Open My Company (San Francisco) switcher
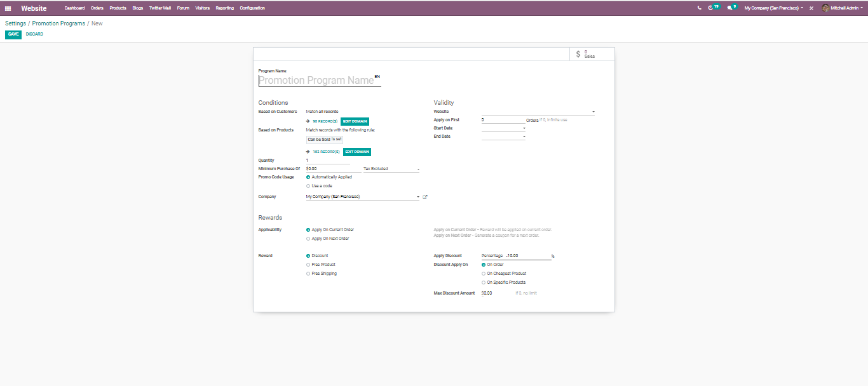Screen dimensions: 868x386 773,8
